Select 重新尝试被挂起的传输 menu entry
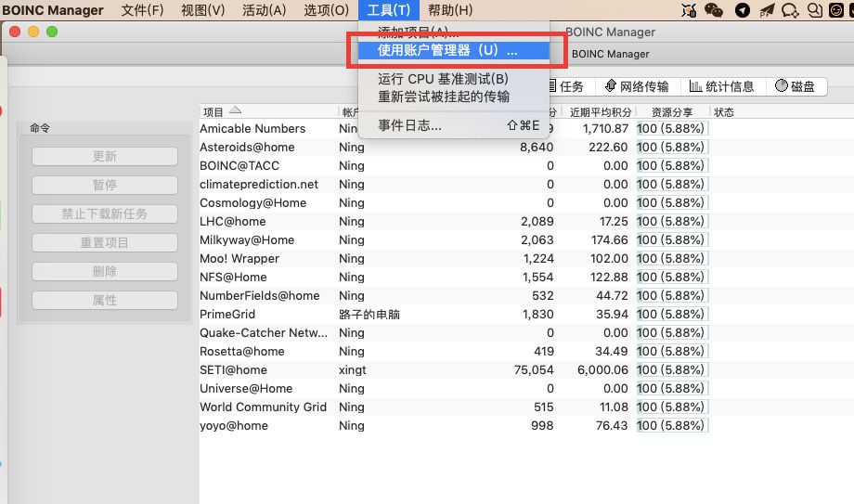 tap(453, 97)
